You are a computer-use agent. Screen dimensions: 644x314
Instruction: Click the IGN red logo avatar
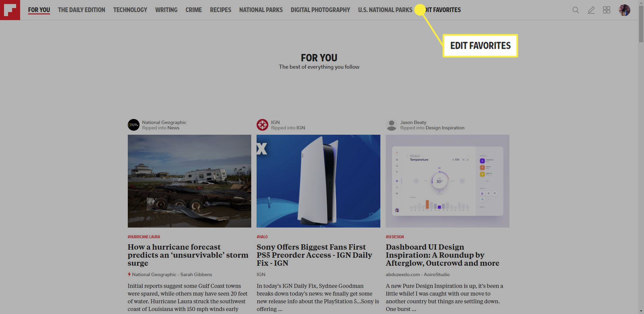[262, 125]
